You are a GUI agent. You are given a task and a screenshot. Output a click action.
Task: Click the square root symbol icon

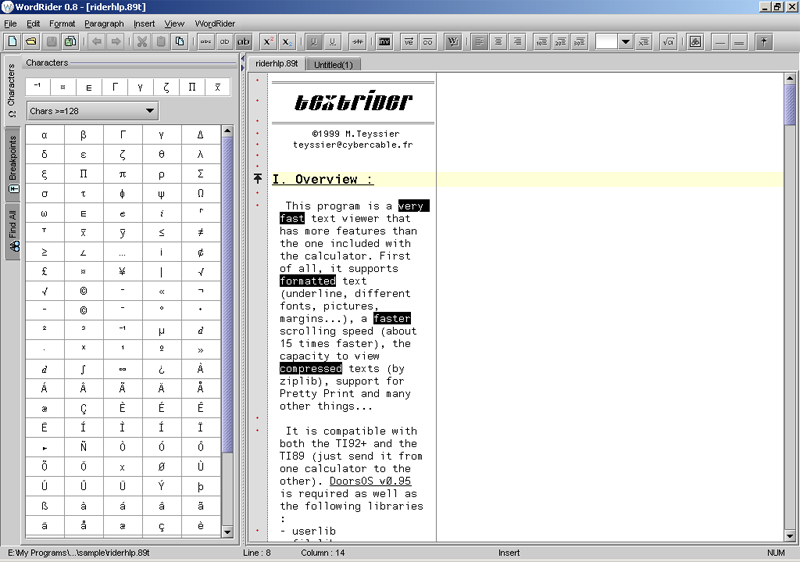(668, 42)
